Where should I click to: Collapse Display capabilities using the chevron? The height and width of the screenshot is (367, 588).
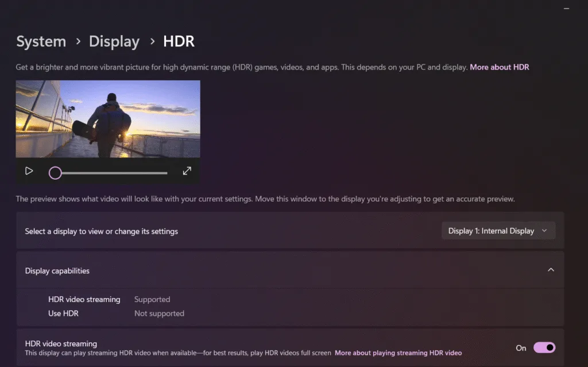pyautogui.click(x=551, y=270)
